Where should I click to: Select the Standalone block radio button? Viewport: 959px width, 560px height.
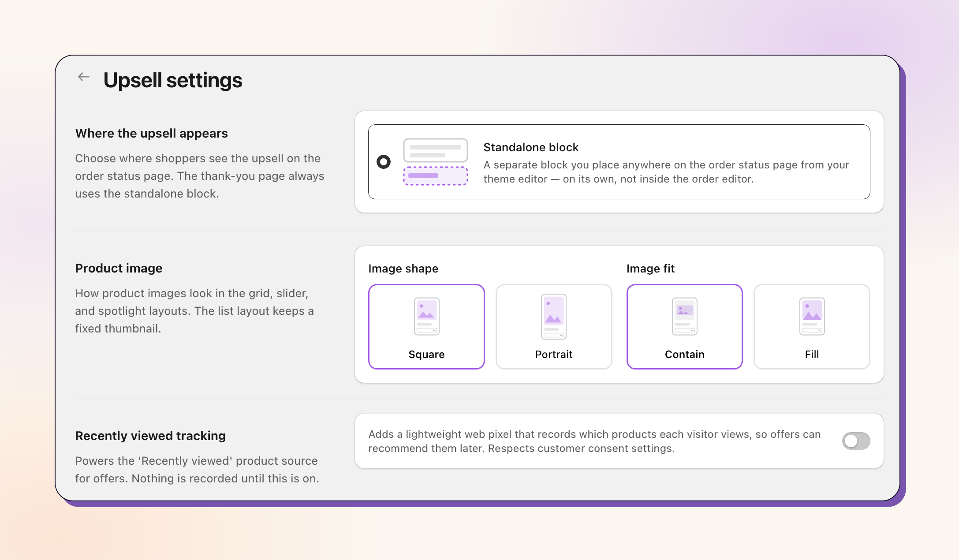pos(384,162)
